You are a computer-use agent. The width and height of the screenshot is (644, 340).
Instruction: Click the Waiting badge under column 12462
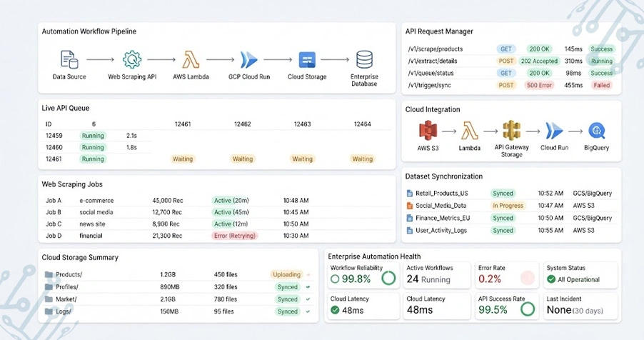[242, 159]
